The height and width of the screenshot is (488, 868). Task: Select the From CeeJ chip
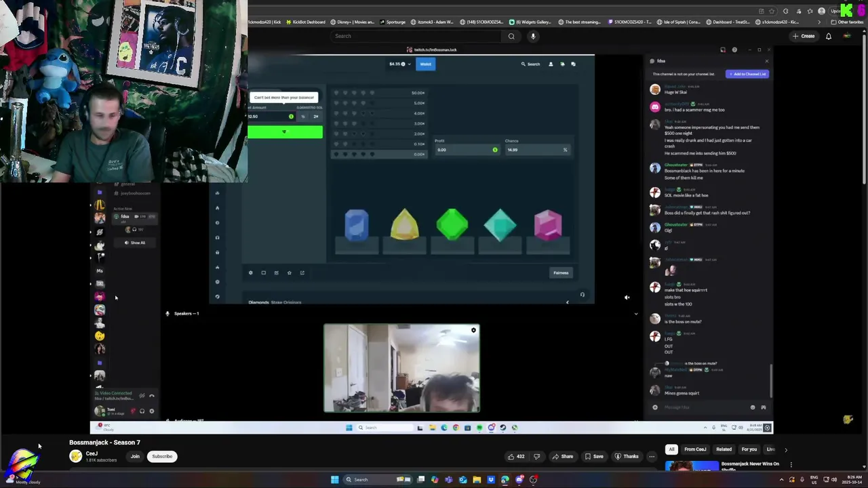pyautogui.click(x=695, y=449)
